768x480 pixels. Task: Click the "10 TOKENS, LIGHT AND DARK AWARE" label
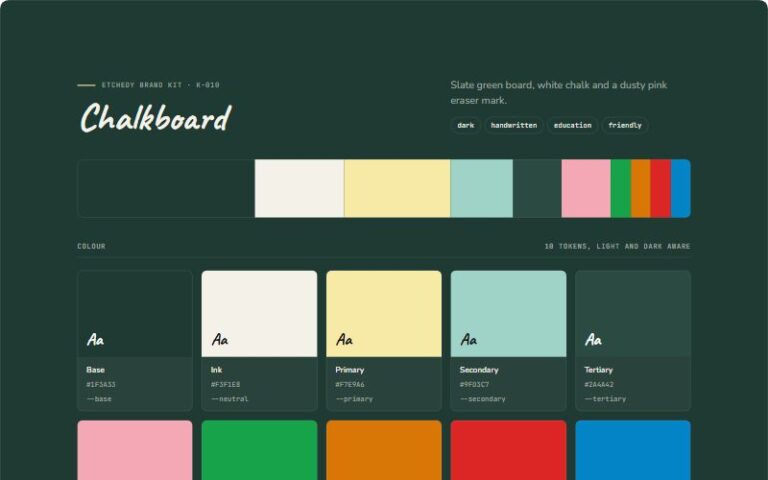(617, 246)
